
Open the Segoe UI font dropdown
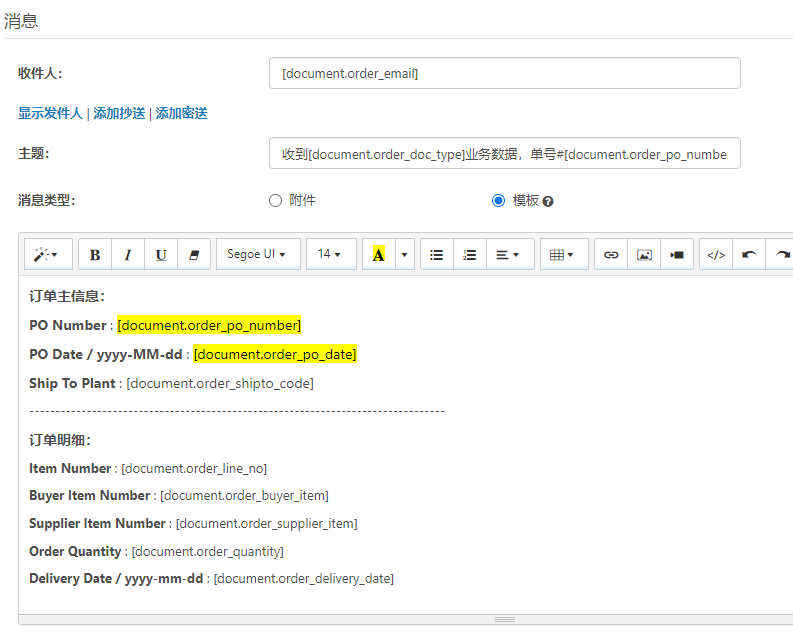[x=258, y=254]
